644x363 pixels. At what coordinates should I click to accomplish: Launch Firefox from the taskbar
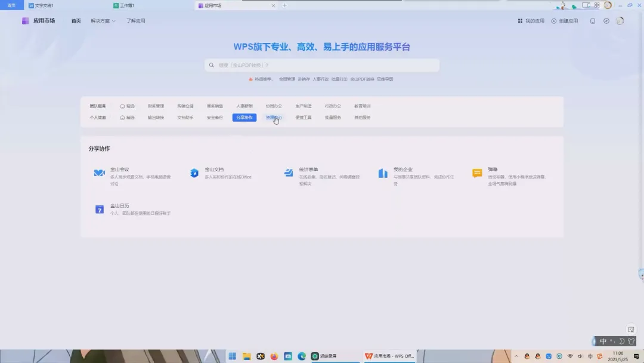tap(274, 356)
